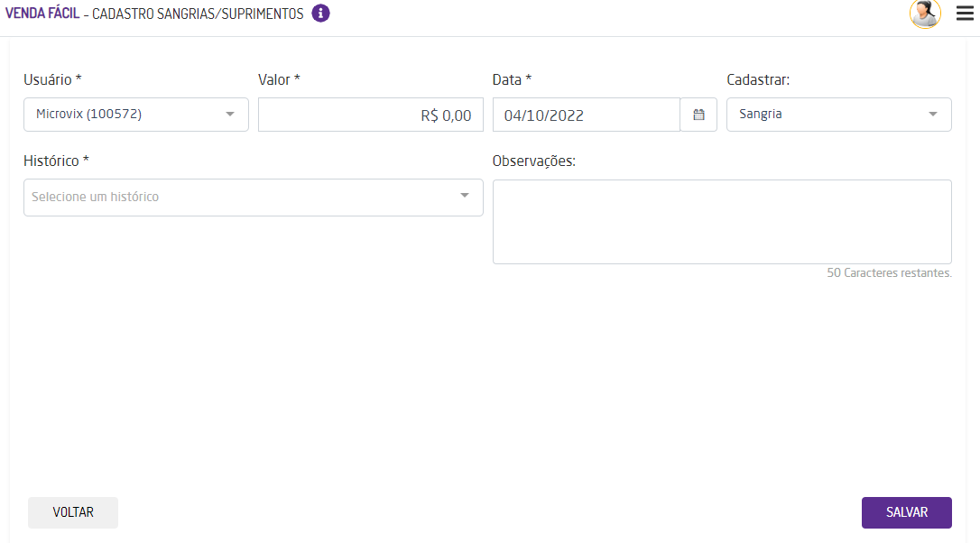Screen dimensions: 980x543
Task: Click the 'Usuário *' field label
Action: coord(52,79)
